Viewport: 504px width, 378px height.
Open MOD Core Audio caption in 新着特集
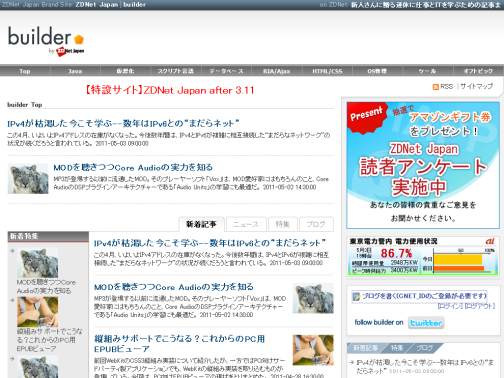pyautogui.click(x=46, y=286)
